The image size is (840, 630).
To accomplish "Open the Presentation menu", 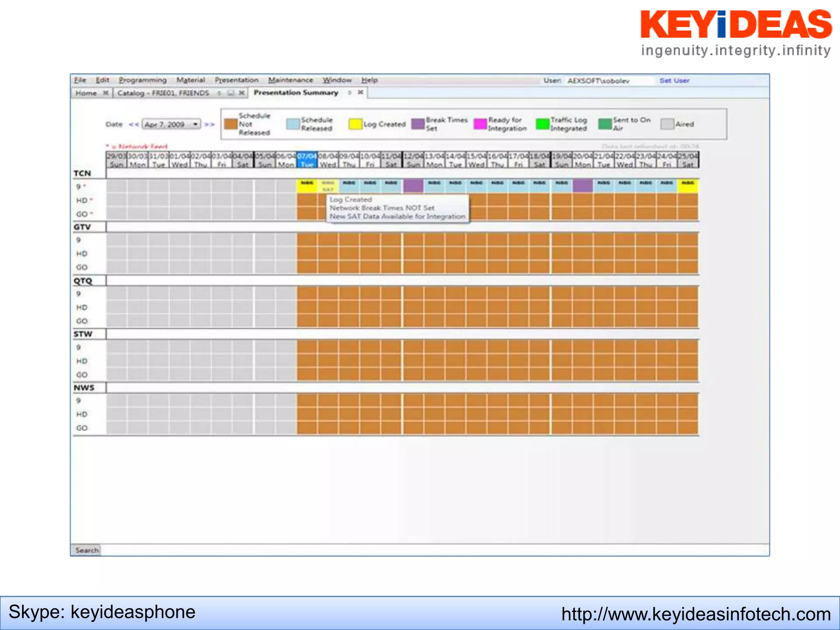I will coord(237,80).
